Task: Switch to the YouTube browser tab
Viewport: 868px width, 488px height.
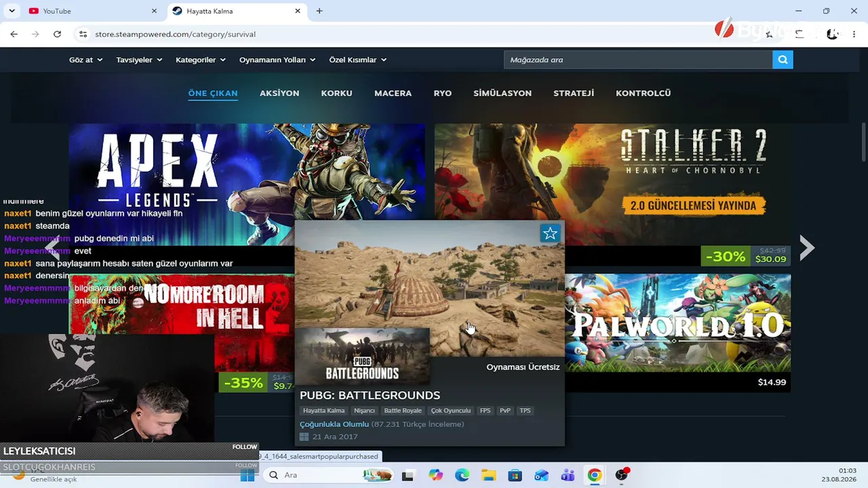Action: 92,11
